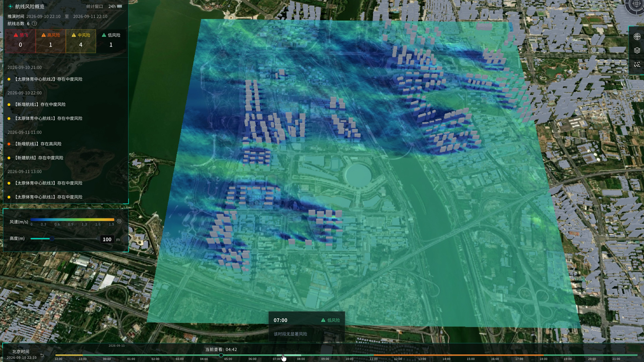Click the 07:00 低风险 tooltip card
Viewport: 644px width, 362px height.
(307, 327)
